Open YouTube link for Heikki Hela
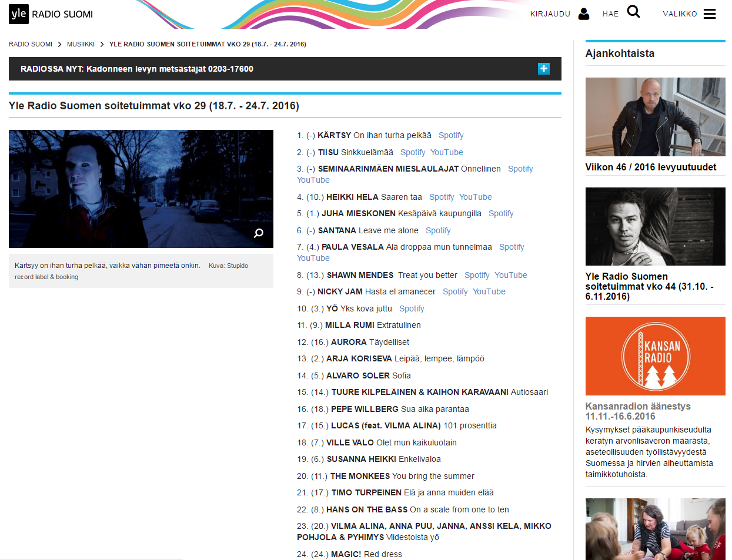The image size is (732, 560). tap(476, 197)
